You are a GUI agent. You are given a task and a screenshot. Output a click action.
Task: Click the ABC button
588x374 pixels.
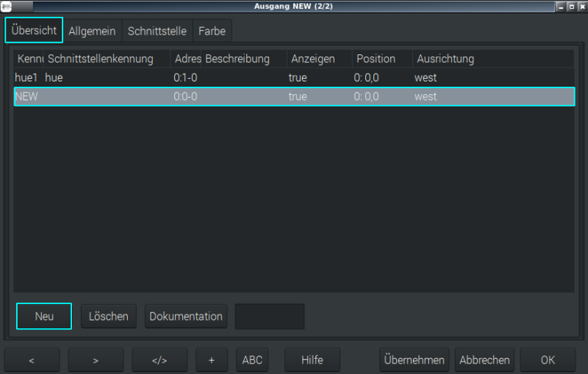[252, 360]
